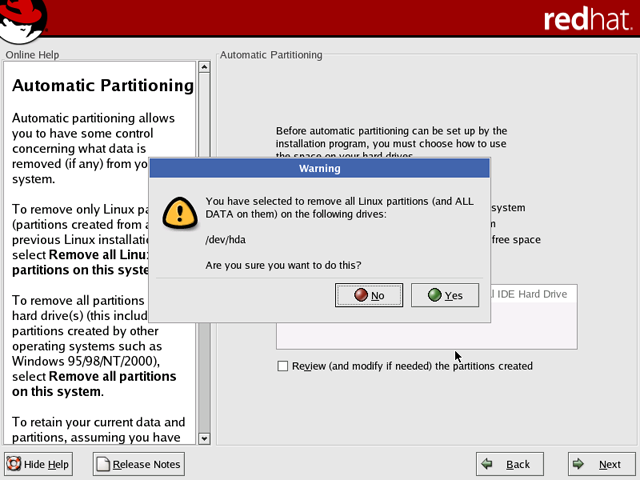The height and width of the screenshot is (480, 640).
Task: Click the Automatic Partitioning help heading
Action: [102, 86]
